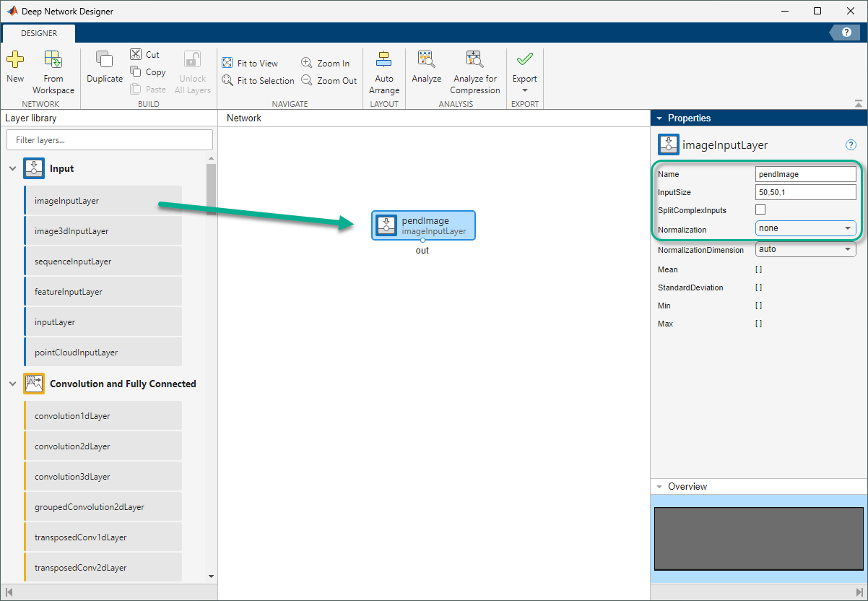Screen dimensions: 868x601
Task: Click Fit to Selection
Action: 258,81
